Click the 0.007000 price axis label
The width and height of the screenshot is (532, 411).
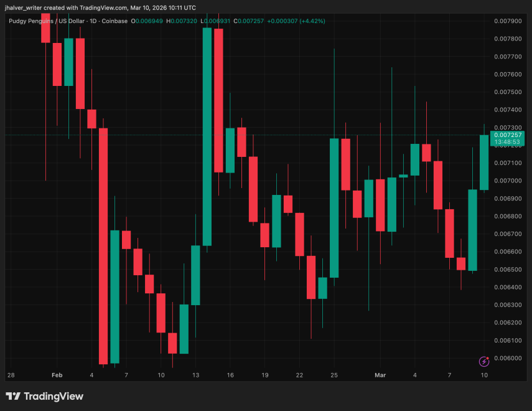coord(507,181)
